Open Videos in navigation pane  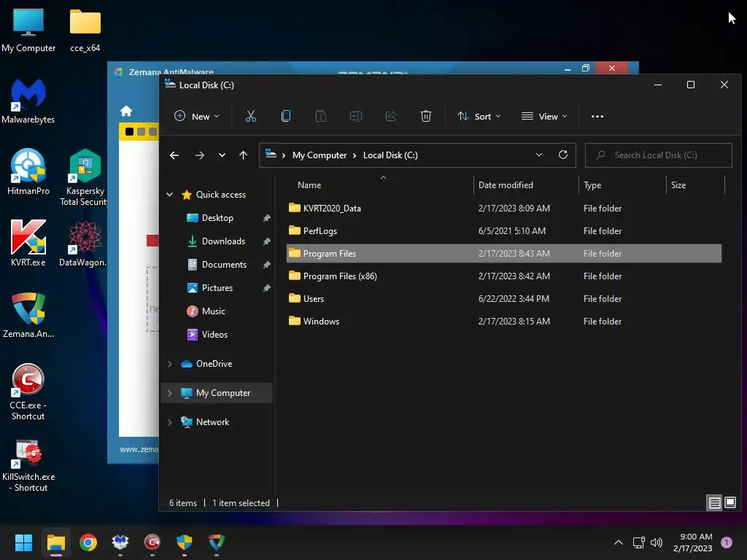214,334
